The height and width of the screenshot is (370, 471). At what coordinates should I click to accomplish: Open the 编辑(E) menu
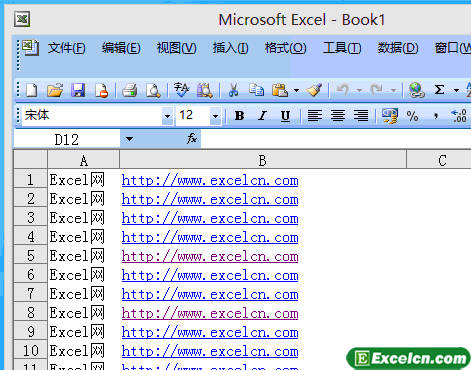point(121,48)
